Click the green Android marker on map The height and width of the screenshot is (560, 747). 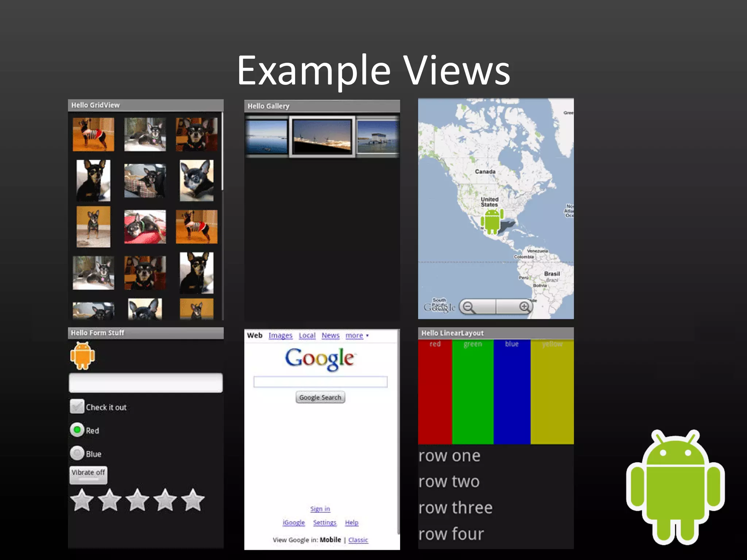click(x=492, y=221)
